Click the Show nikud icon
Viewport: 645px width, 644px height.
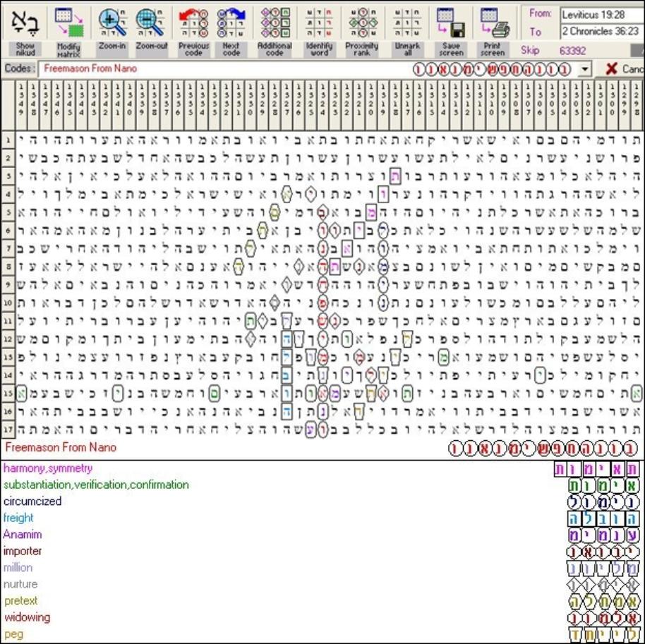pyautogui.click(x=25, y=23)
